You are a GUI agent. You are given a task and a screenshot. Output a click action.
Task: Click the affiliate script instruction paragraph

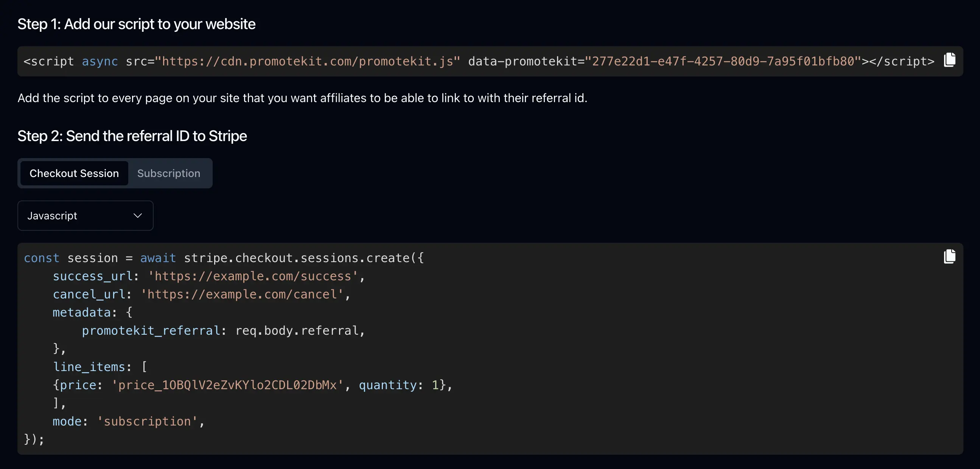point(302,98)
